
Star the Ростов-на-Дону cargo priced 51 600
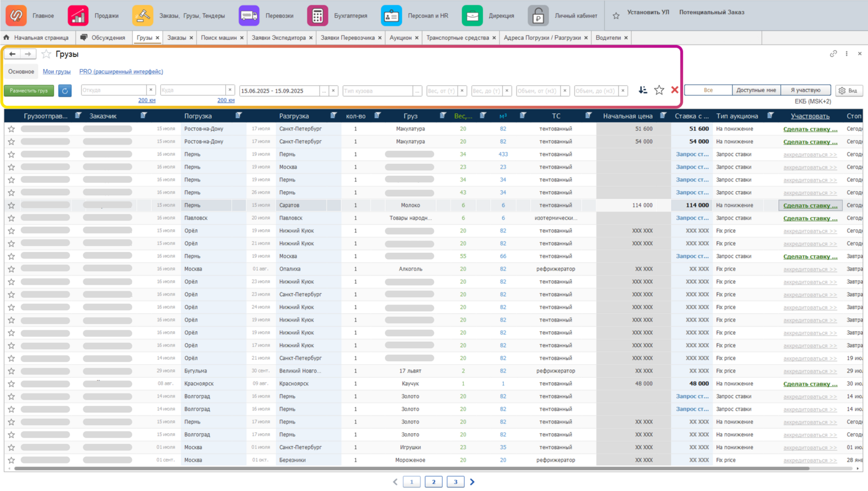[11, 129]
